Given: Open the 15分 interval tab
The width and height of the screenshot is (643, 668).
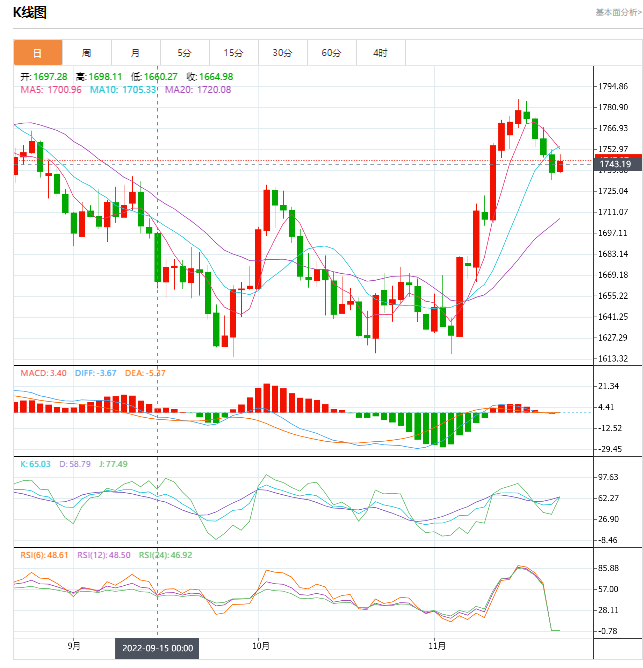Looking at the screenshot, I should pyautogui.click(x=234, y=53).
